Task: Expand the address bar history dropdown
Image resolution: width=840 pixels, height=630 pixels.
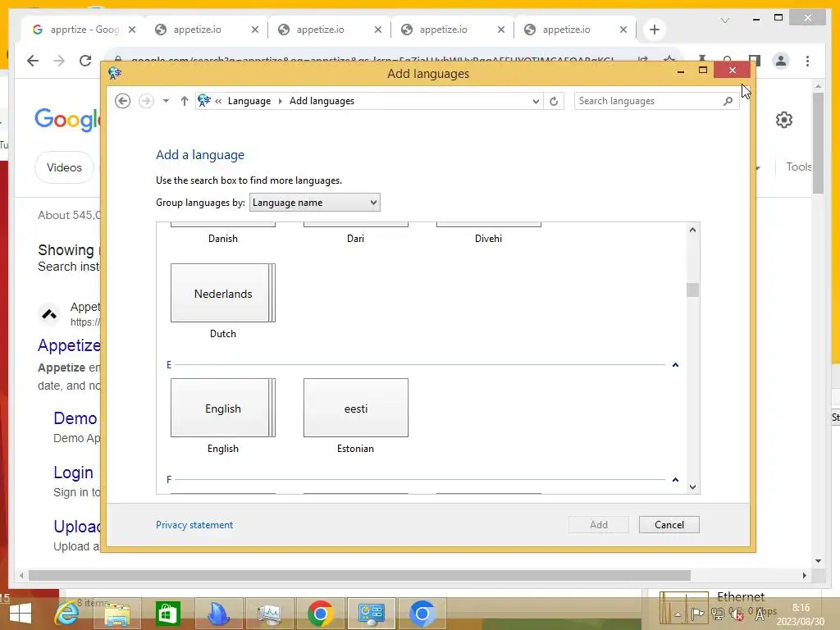Action: tap(535, 101)
